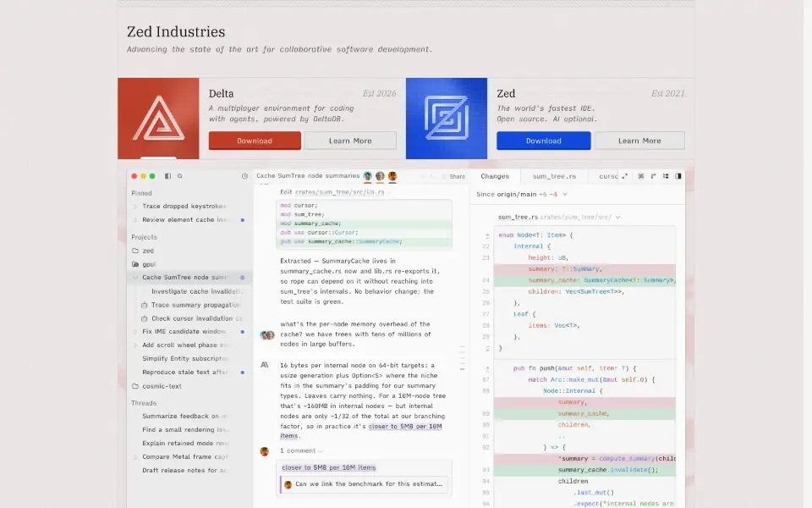Click the expand diagonal-arrows icon in Changes panel
Viewport: 812px width, 508px height.
624,176
